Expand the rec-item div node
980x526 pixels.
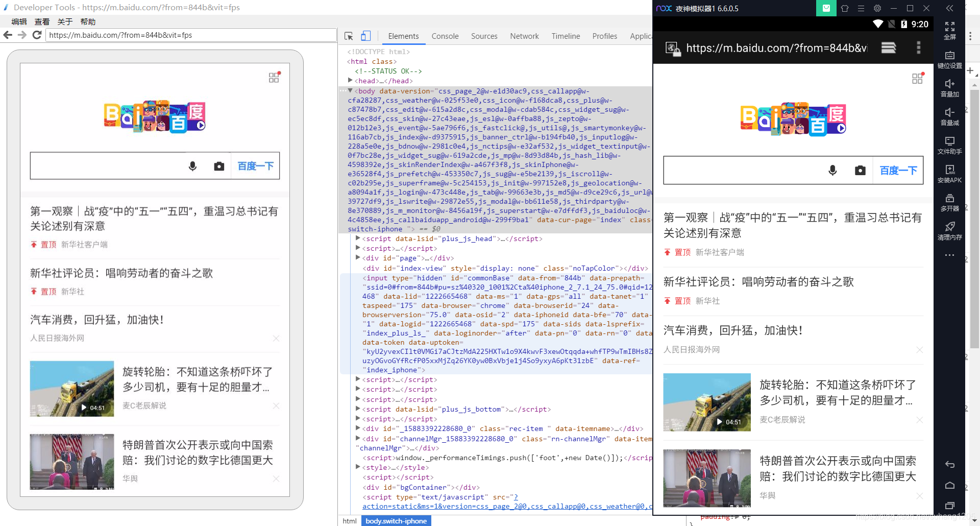click(358, 428)
